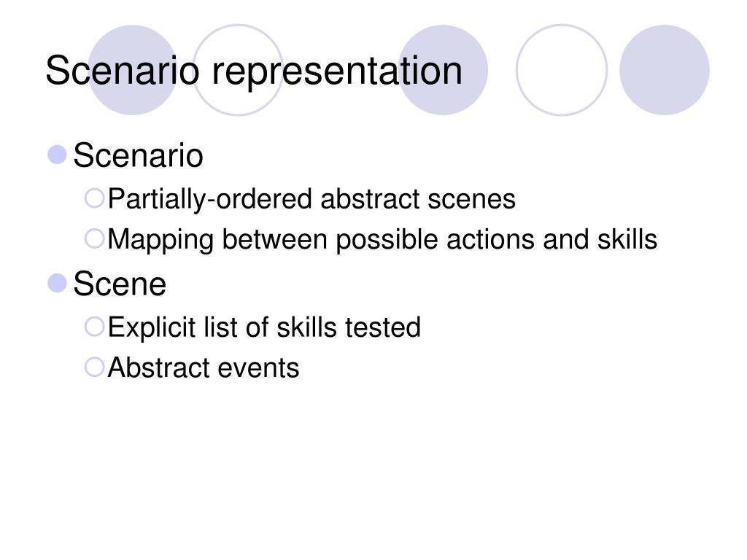Click the outlined circle overlapping the word 'Scenario'
The height and width of the screenshot is (560, 747).
pyautogui.click(x=238, y=70)
